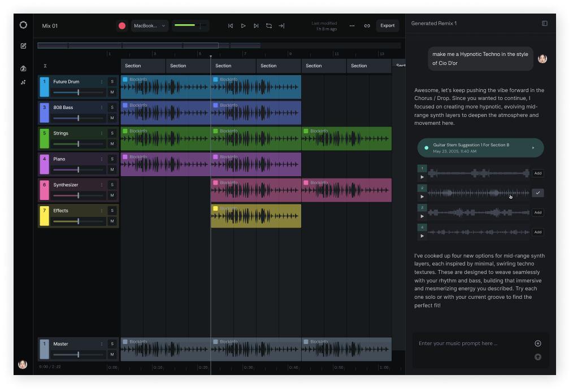Open the new edit/compose icon in sidebar

pos(23,46)
